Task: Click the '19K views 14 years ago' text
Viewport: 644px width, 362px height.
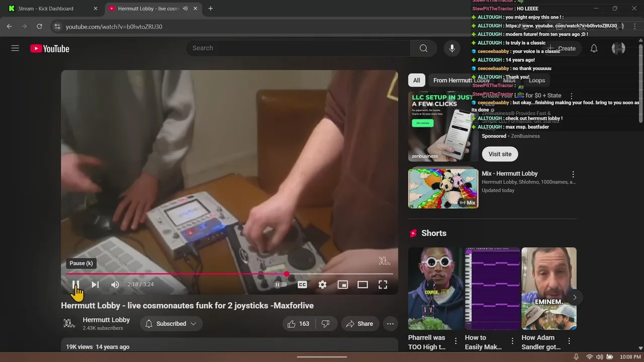Action: click(98, 347)
